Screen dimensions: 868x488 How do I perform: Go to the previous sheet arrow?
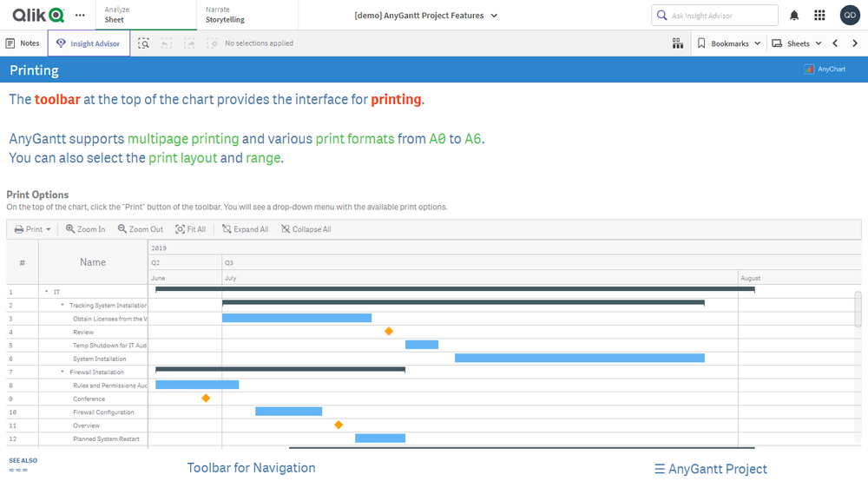point(835,43)
